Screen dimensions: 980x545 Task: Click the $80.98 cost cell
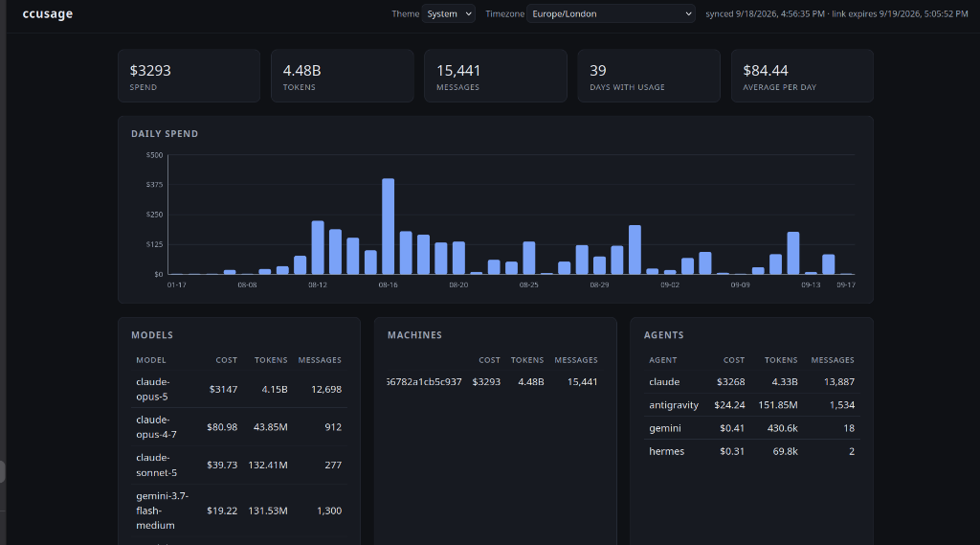click(222, 427)
